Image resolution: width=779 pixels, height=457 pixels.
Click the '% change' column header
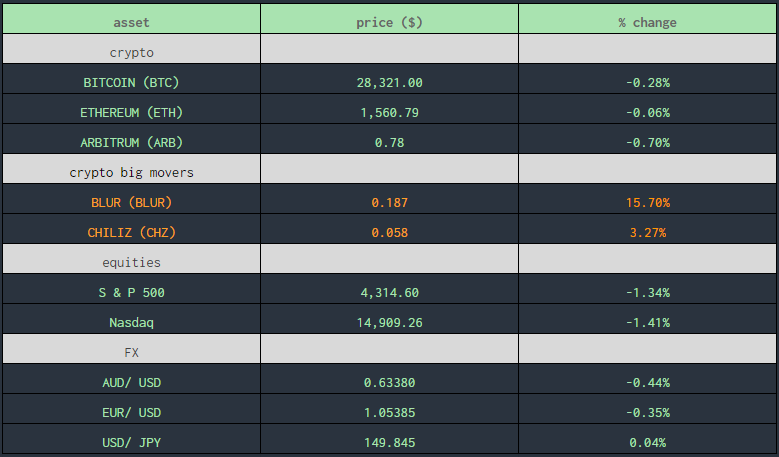tap(647, 19)
